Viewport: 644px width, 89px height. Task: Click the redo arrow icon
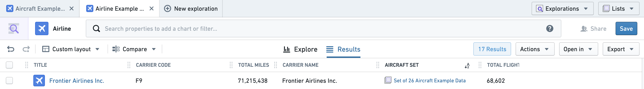pyautogui.click(x=26, y=49)
